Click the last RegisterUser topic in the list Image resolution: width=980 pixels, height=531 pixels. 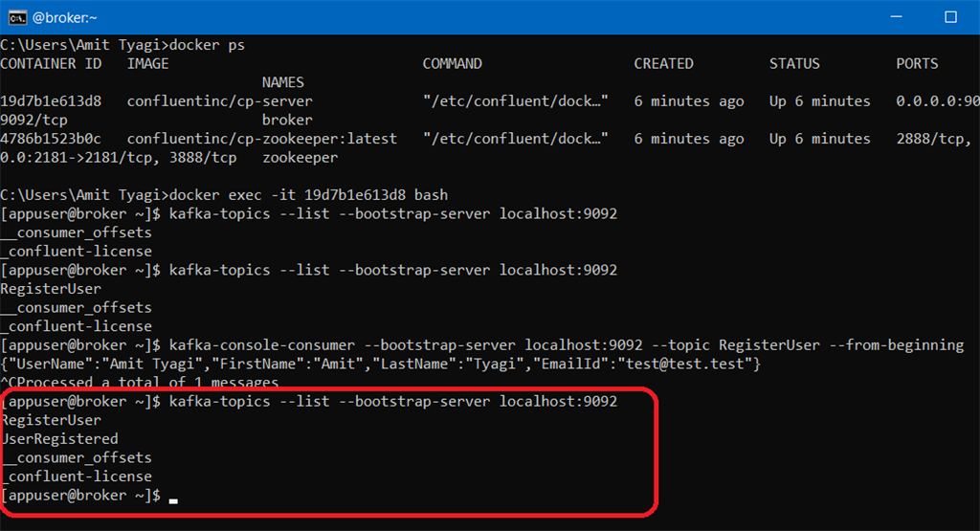pyautogui.click(x=52, y=420)
